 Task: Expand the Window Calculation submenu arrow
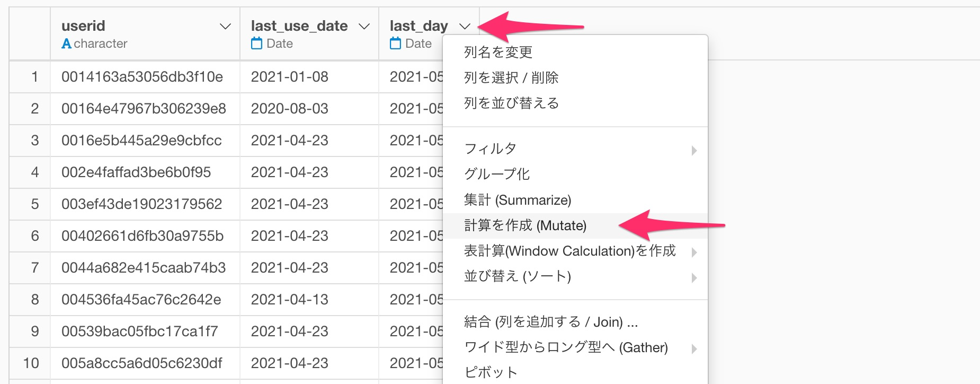pyautogui.click(x=694, y=252)
